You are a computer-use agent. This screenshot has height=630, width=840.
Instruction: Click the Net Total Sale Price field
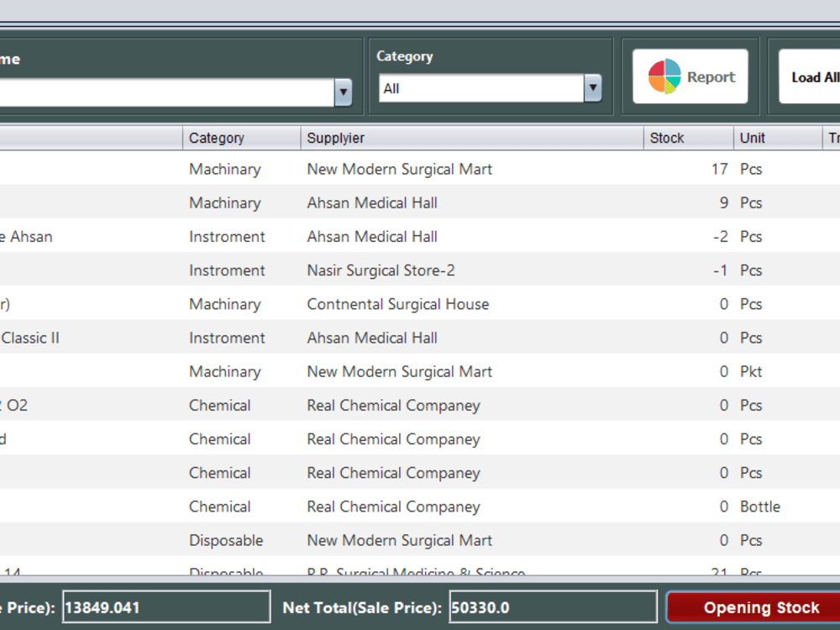coord(554,607)
